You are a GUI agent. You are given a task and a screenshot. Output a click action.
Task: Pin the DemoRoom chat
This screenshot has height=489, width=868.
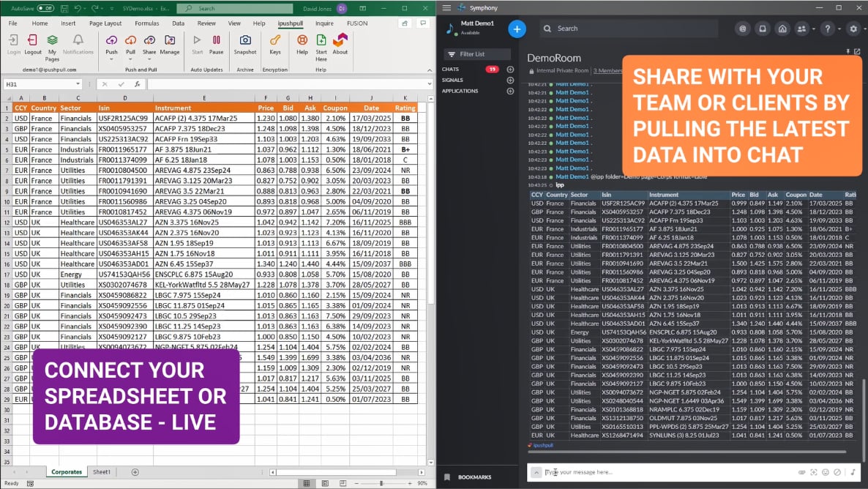pyautogui.click(x=848, y=51)
